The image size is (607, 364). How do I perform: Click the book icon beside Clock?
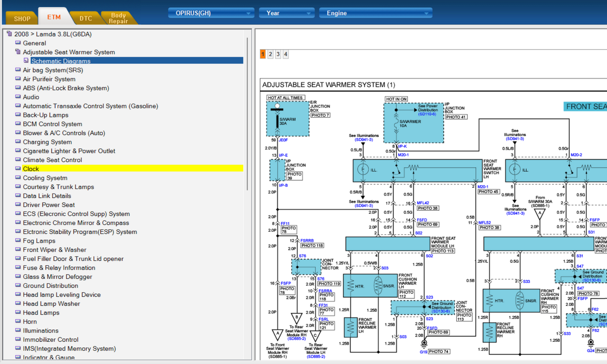(18, 168)
